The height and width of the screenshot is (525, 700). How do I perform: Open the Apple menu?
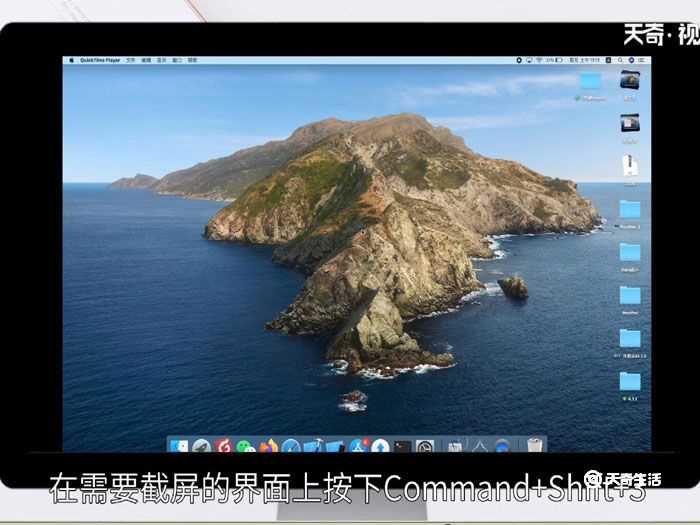tap(71, 61)
